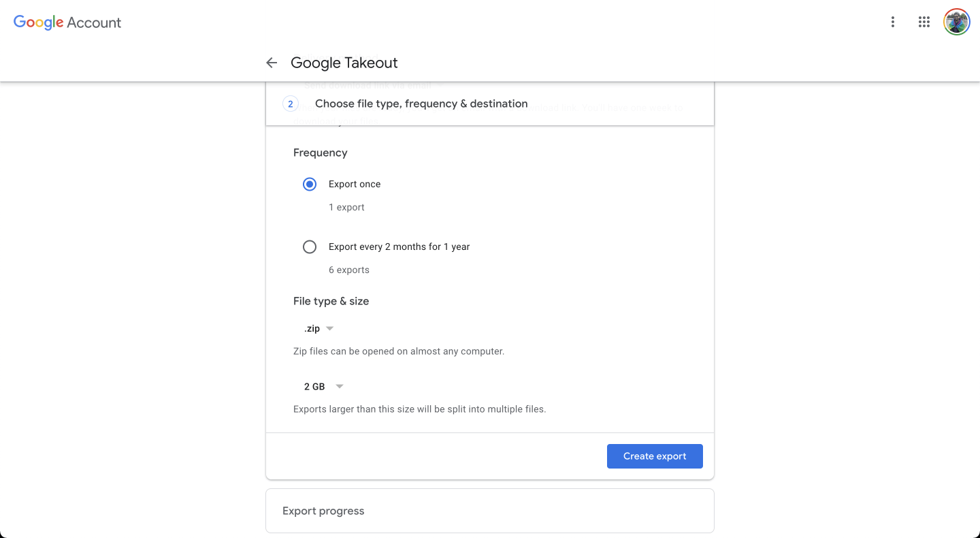Click the step 2 numbered circle indicator

point(290,103)
